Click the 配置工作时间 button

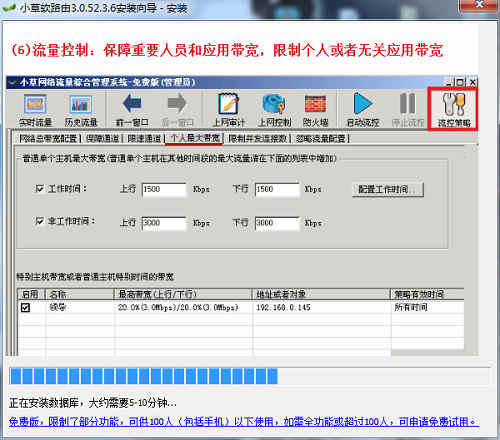coord(388,190)
